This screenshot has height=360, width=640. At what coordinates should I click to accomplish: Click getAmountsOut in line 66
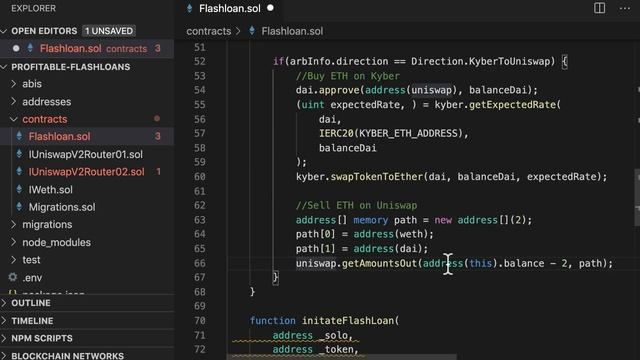[379, 263]
